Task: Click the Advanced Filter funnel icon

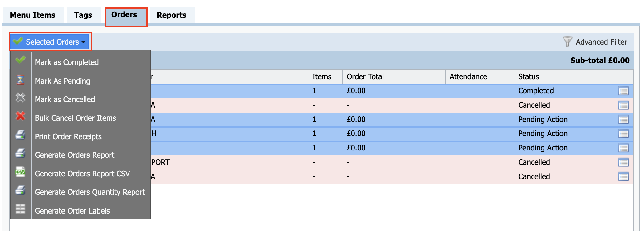Action: [567, 42]
